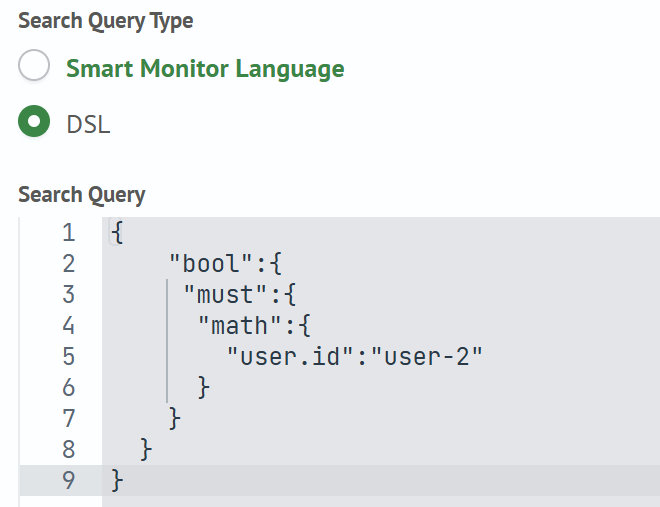The image size is (660, 507).
Task: Click line number 5 in the gutter
Action: point(69,356)
